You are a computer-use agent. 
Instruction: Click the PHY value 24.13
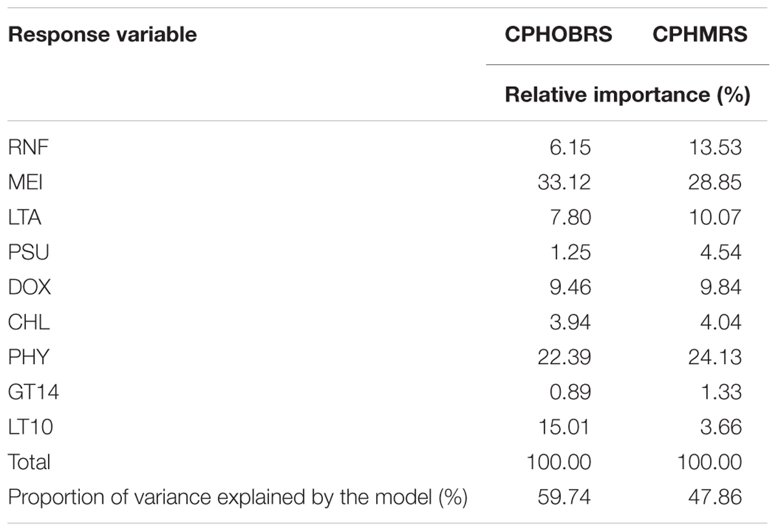click(714, 357)
